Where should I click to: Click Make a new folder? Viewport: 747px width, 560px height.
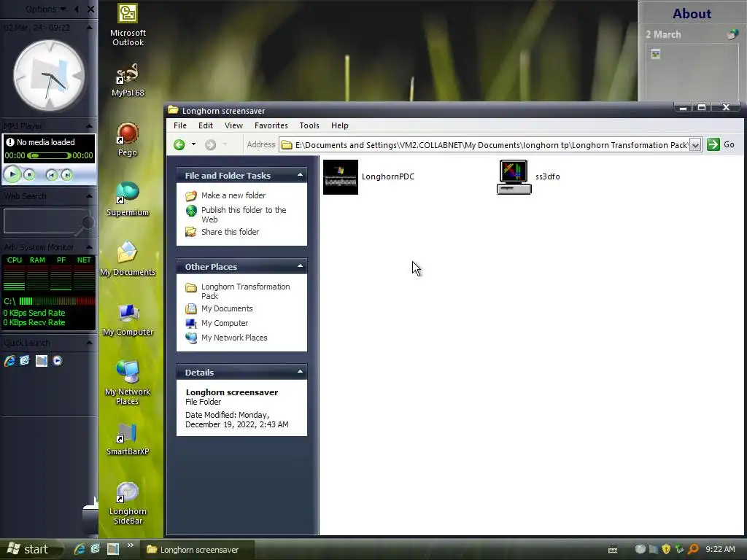pos(225,195)
